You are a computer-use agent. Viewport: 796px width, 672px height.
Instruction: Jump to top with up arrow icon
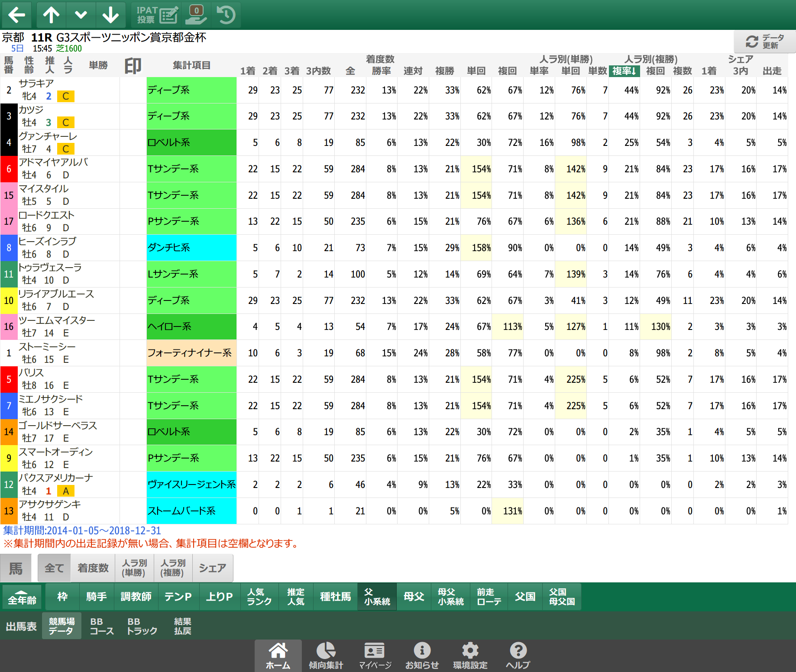51,15
